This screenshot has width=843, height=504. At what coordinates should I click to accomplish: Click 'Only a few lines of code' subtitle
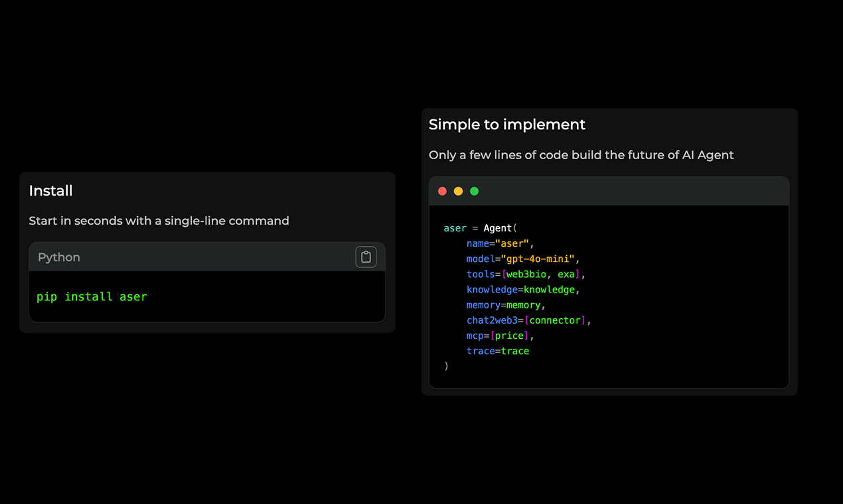click(581, 155)
